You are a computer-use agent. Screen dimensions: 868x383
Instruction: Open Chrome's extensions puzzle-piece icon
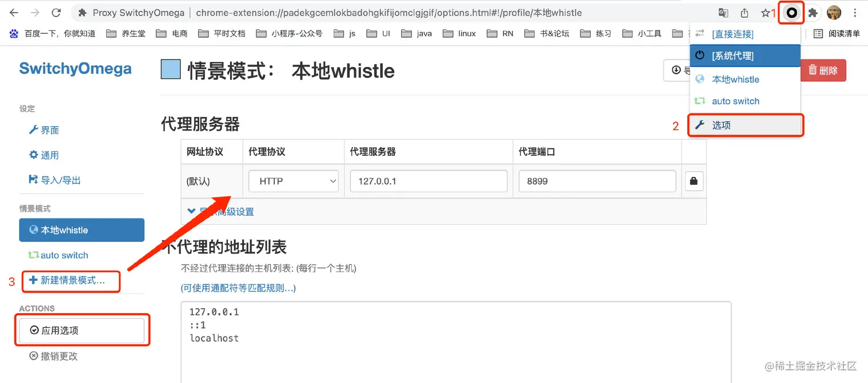tap(812, 12)
